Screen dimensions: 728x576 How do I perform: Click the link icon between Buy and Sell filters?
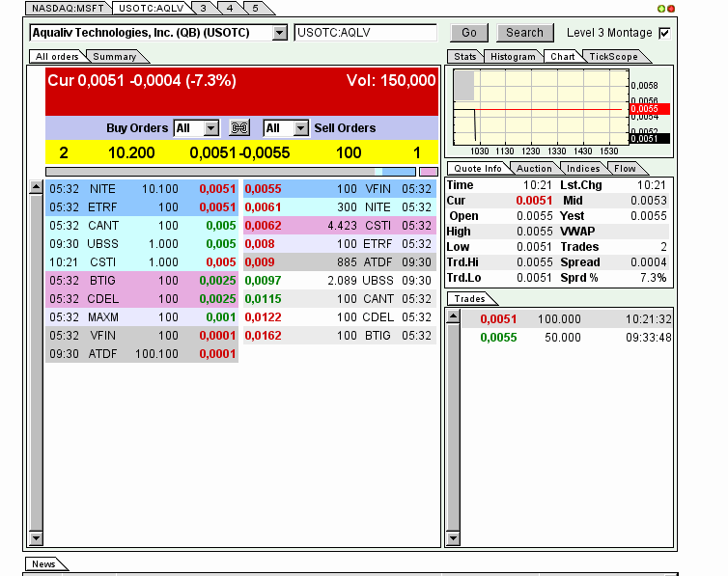(x=239, y=127)
